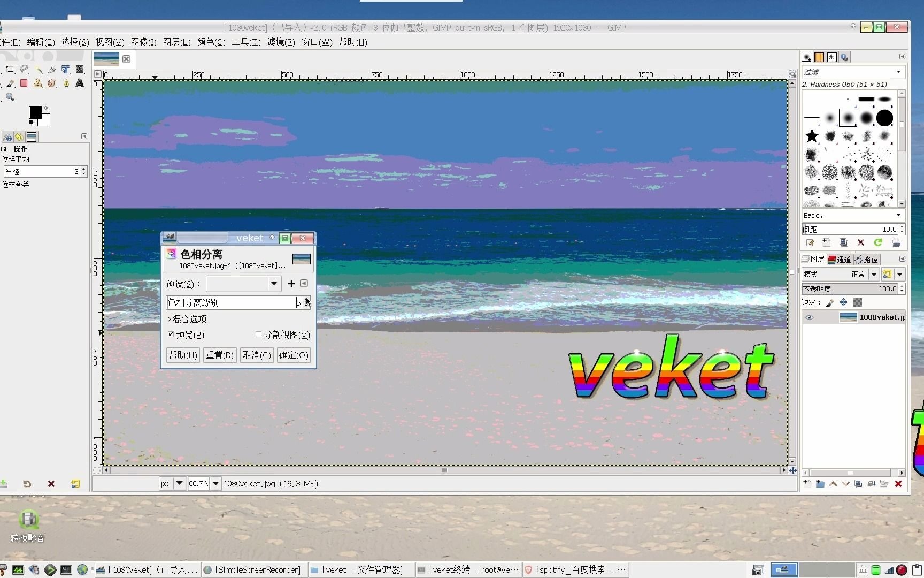The height and width of the screenshot is (578, 924).
Task: Select the Zoom magnifier tool
Action: (11, 97)
